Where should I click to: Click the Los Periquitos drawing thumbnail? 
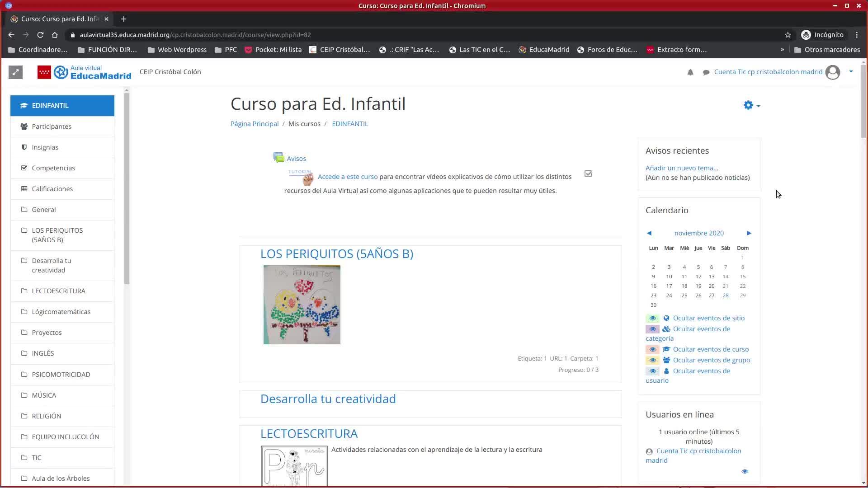point(302,305)
